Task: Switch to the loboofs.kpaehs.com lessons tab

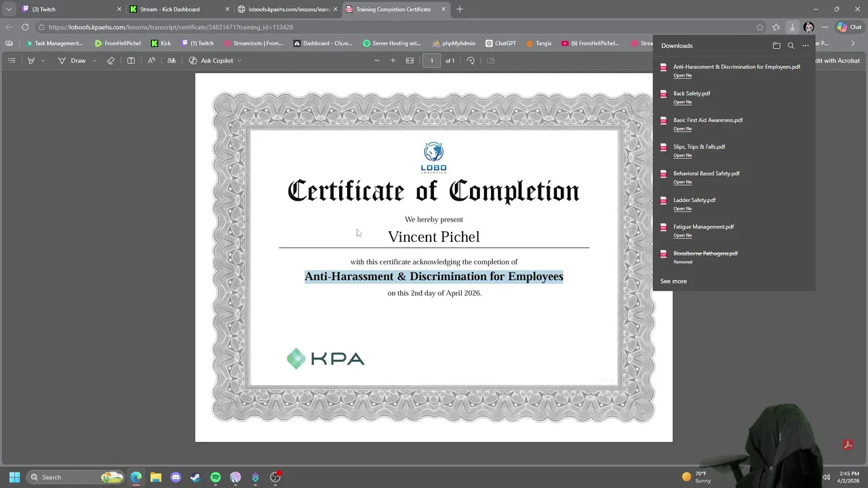Action: 287,9
